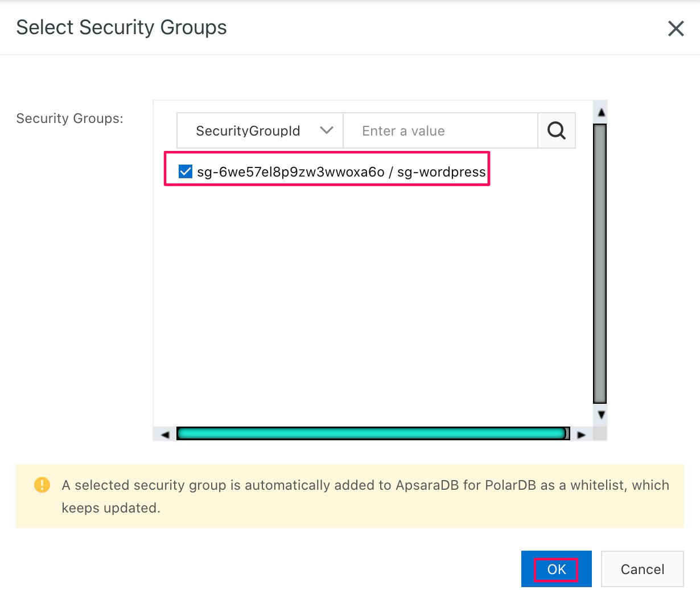Viewport: 700px width, 590px height.
Task: Click the magnifier search icon
Action: [x=557, y=130]
